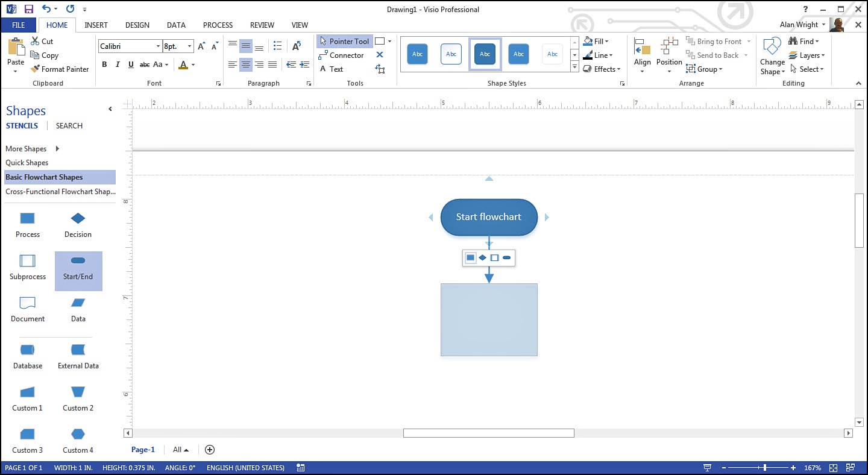Viewport: 868px width, 475px height.
Task: Click the Save icon in quick access toolbar
Action: 28,9
